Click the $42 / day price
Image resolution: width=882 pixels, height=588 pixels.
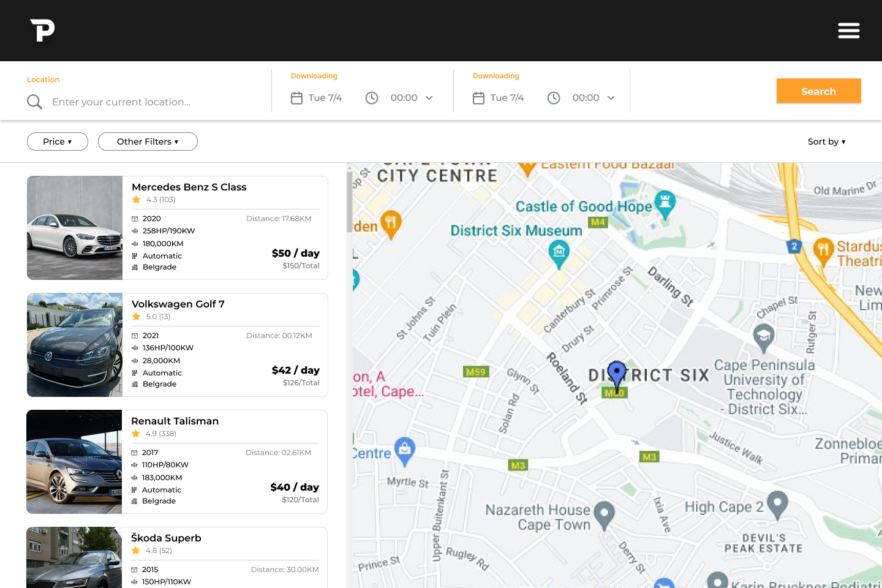296,370
